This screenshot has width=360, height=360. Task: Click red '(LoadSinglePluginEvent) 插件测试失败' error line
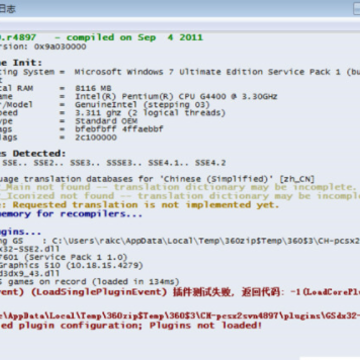tap(180, 292)
